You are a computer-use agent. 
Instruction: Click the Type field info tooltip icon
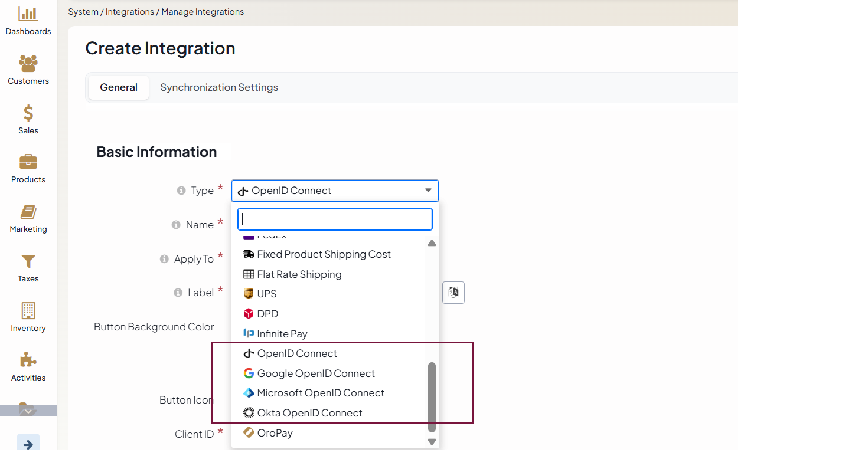click(181, 191)
